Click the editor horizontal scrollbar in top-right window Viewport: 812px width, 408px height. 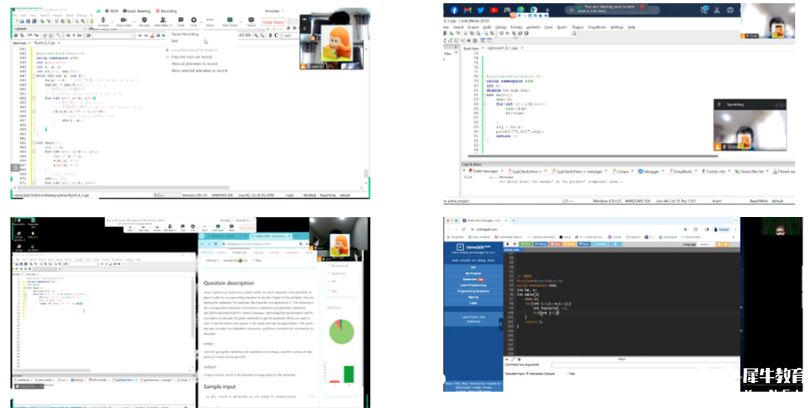pyautogui.click(x=593, y=155)
